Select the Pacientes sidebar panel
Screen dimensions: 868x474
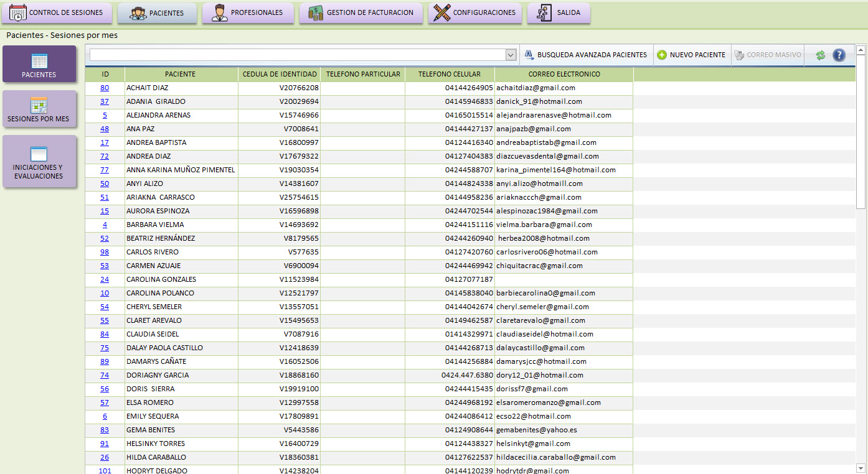pyautogui.click(x=39, y=64)
